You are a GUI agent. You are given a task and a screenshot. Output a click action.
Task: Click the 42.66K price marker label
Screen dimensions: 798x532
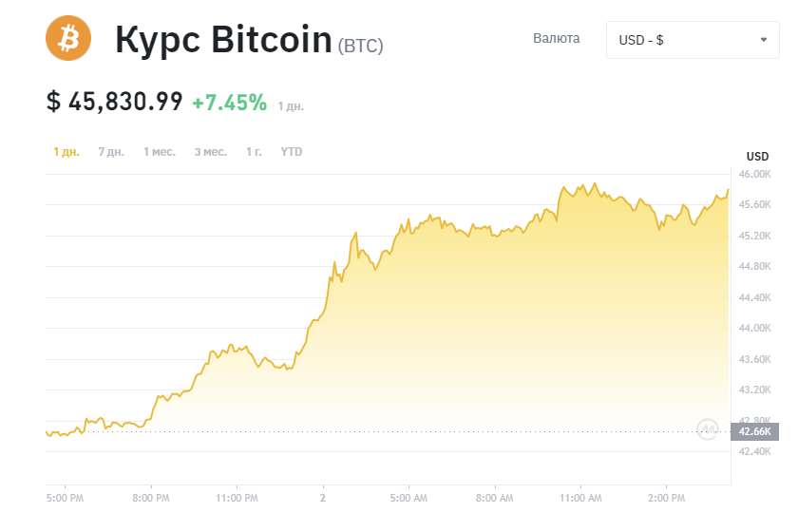click(754, 431)
